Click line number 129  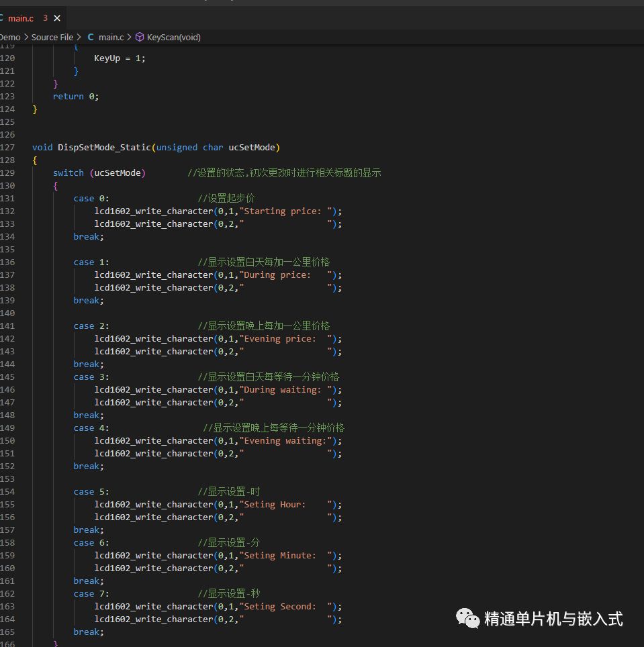click(x=7, y=173)
